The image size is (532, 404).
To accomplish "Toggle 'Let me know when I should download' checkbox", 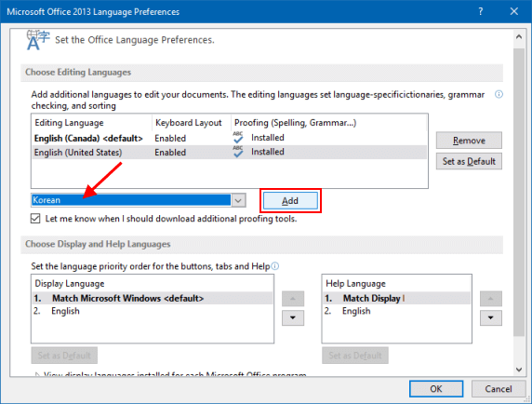I will [35, 219].
